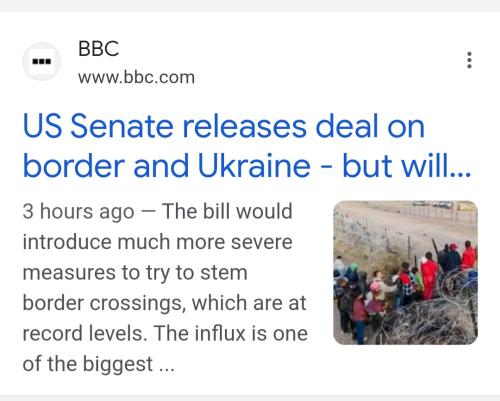Screen dimensions: 500x401
Task: Click the black BBC blocks logo
Action: pos(41,61)
